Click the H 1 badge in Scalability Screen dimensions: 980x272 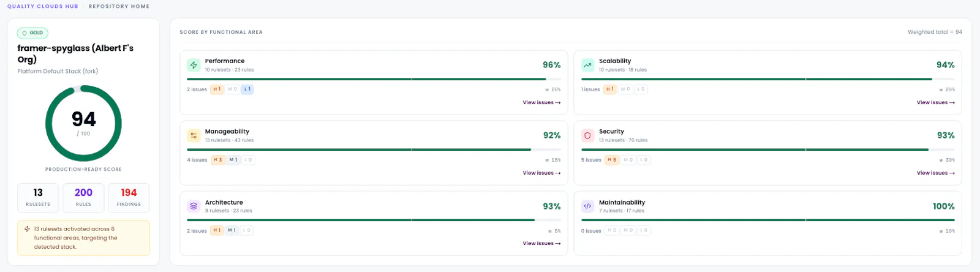(610, 89)
